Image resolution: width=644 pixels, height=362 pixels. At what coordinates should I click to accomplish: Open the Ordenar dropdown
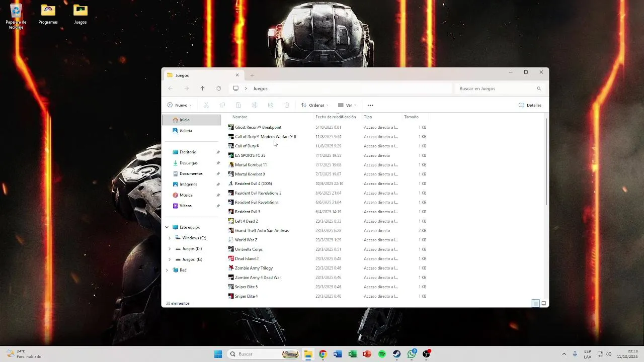[314, 105]
